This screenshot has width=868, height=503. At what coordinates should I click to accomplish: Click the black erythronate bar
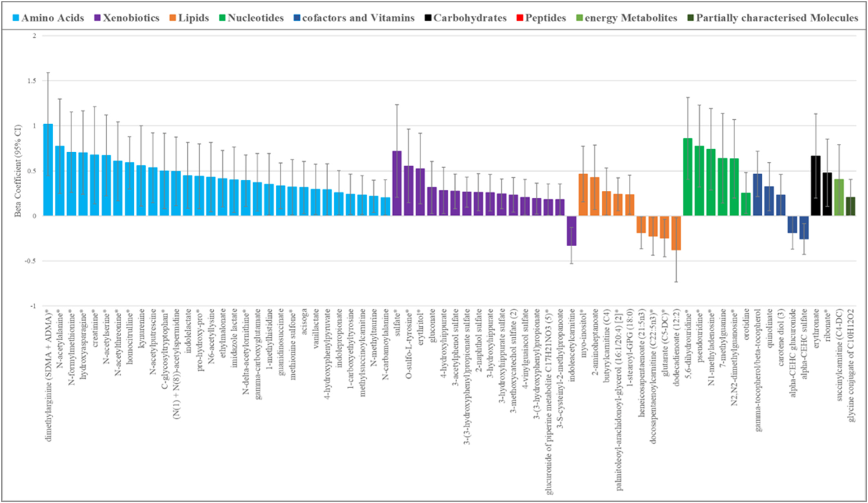tap(816, 186)
